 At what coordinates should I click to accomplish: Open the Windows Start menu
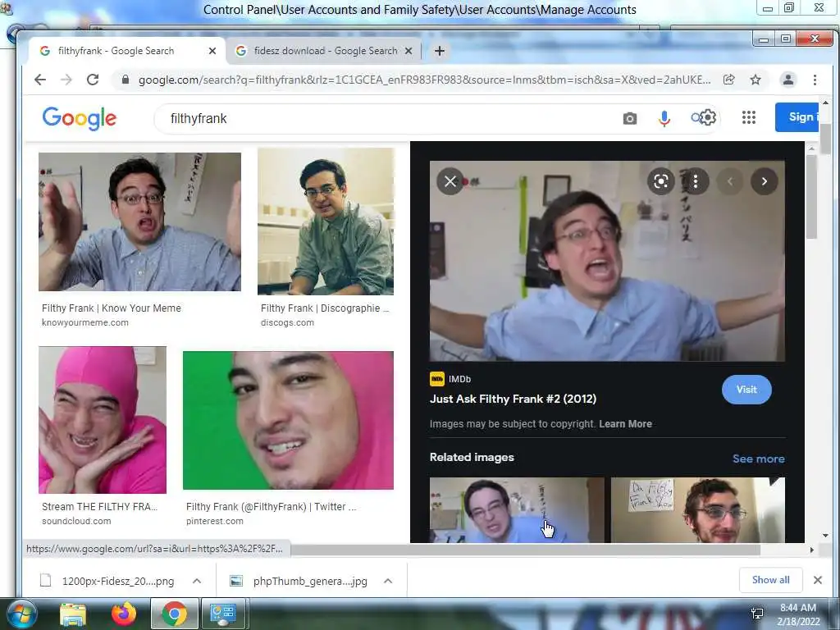(21, 614)
